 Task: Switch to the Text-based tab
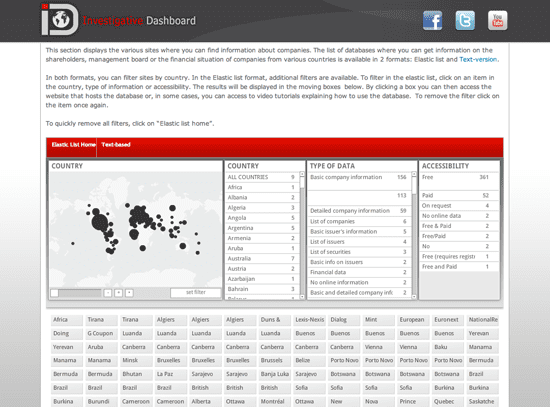[116, 145]
